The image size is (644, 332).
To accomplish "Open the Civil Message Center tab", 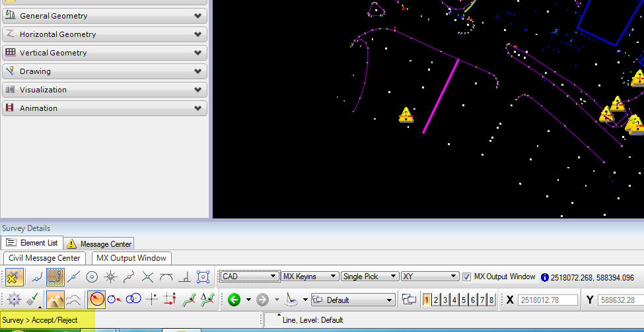I will point(44,258).
